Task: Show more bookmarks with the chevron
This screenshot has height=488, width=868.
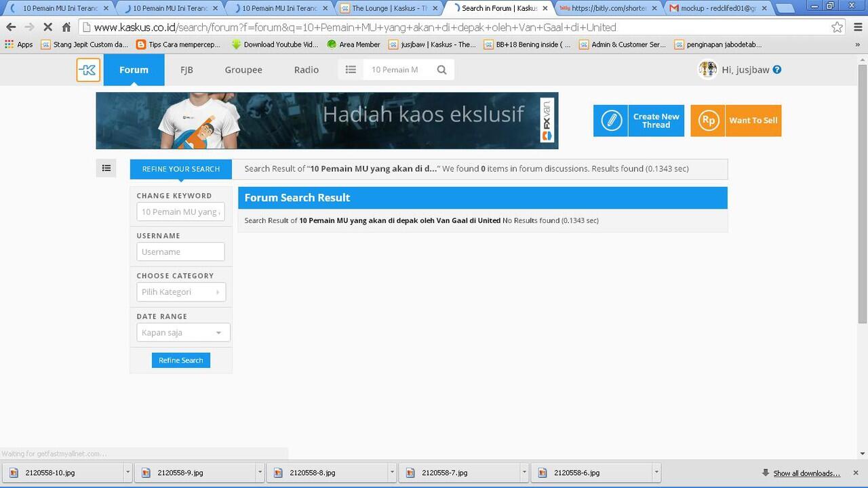Action: coord(858,44)
